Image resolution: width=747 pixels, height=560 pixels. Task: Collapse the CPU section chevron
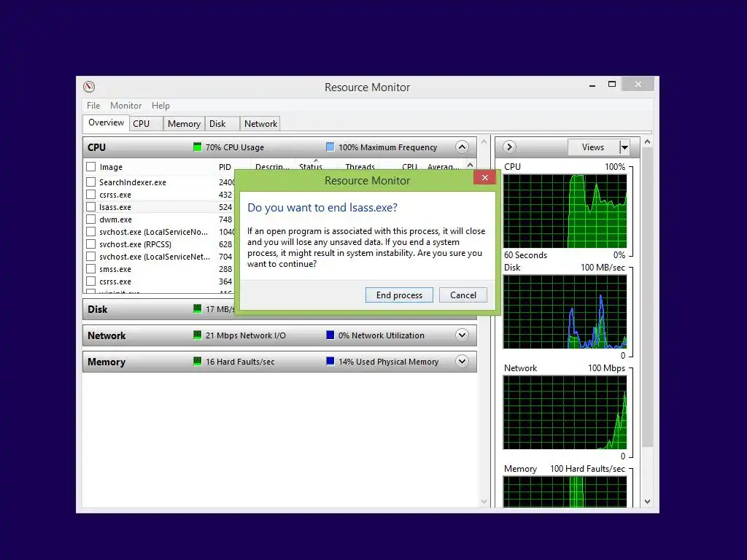(x=462, y=147)
